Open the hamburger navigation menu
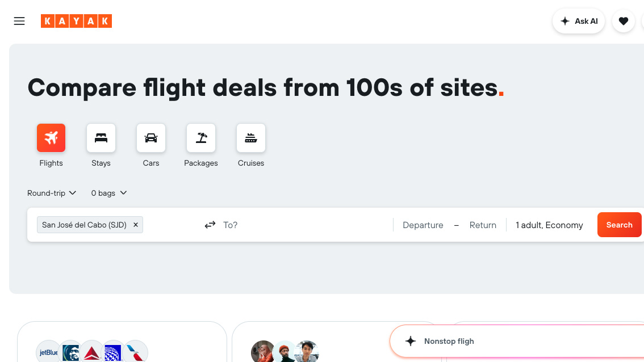This screenshot has width=644, height=362. 19,21
